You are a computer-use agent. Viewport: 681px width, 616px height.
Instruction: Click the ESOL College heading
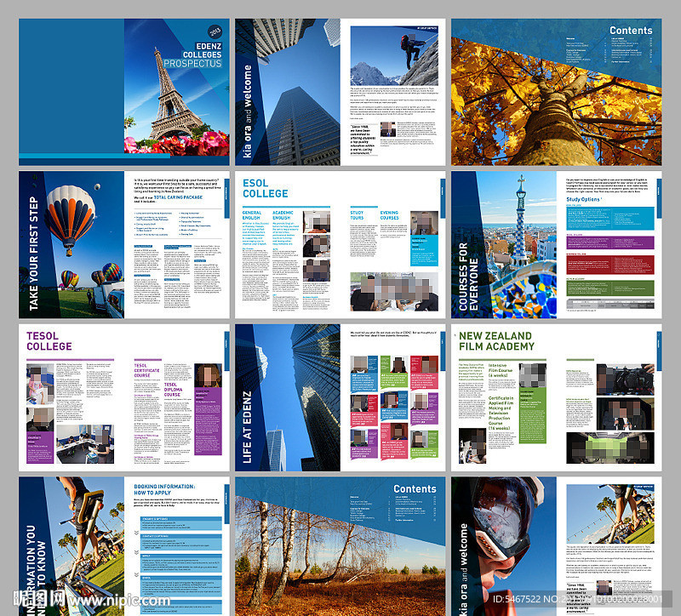(x=266, y=188)
